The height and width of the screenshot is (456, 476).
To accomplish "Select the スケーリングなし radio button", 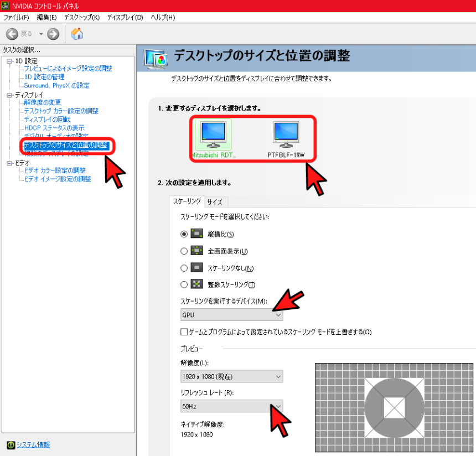I will point(184,268).
